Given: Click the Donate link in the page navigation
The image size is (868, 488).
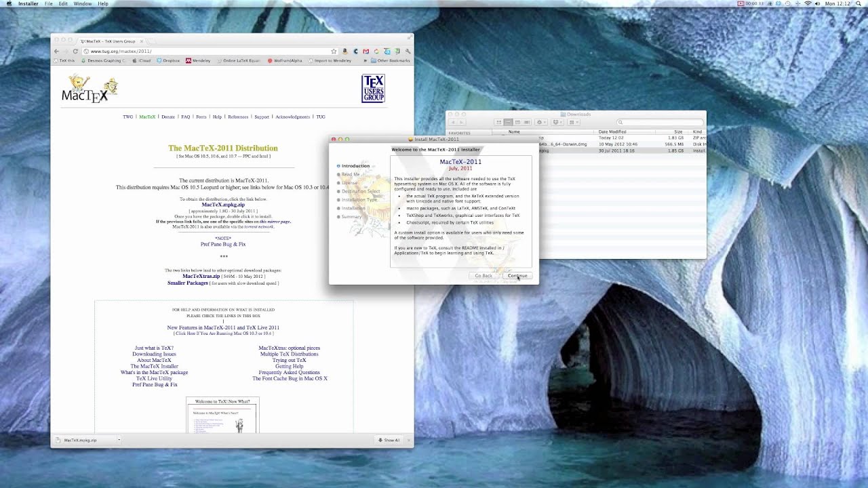Looking at the screenshot, I should pyautogui.click(x=167, y=117).
